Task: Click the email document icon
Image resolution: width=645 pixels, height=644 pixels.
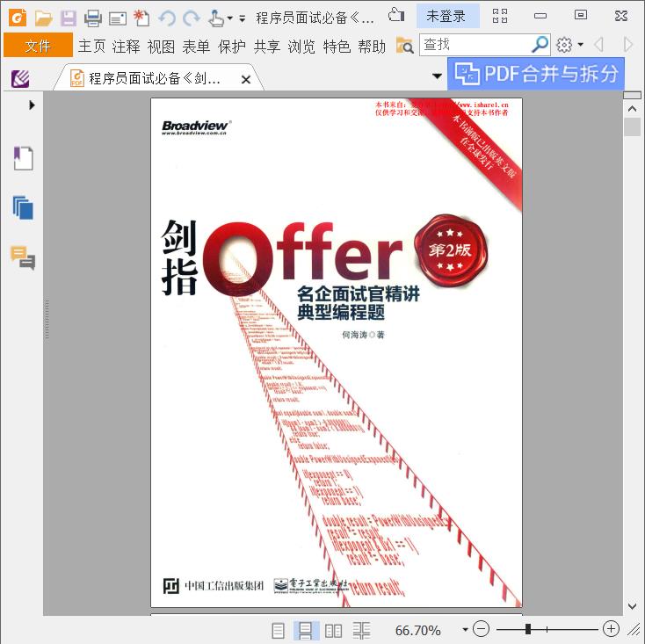Action: (x=118, y=19)
